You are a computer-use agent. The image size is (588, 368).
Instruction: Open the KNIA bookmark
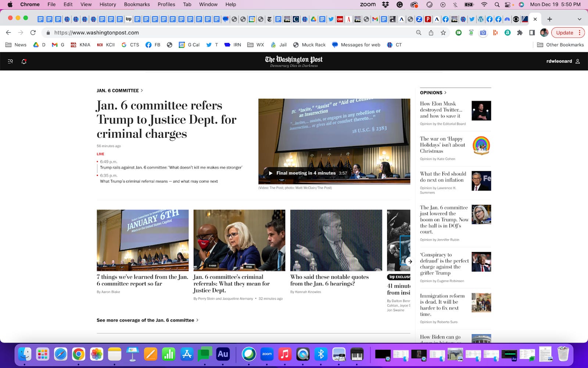pyautogui.click(x=80, y=45)
